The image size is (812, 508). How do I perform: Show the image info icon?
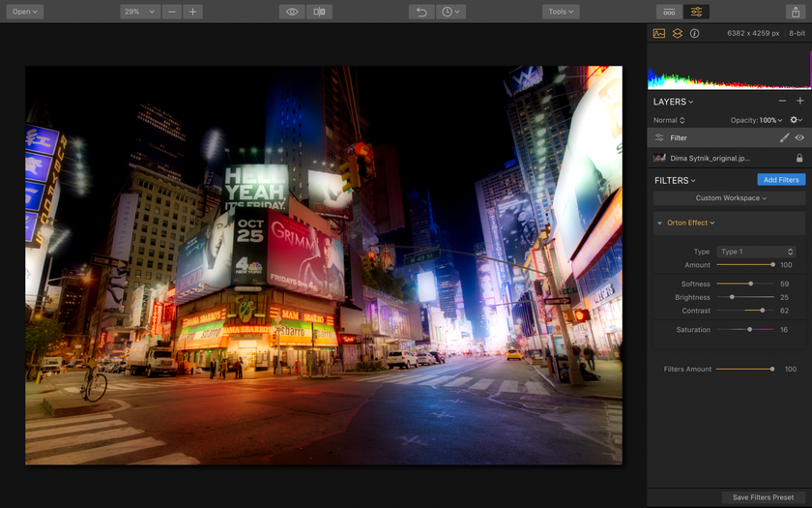point(694,33)
